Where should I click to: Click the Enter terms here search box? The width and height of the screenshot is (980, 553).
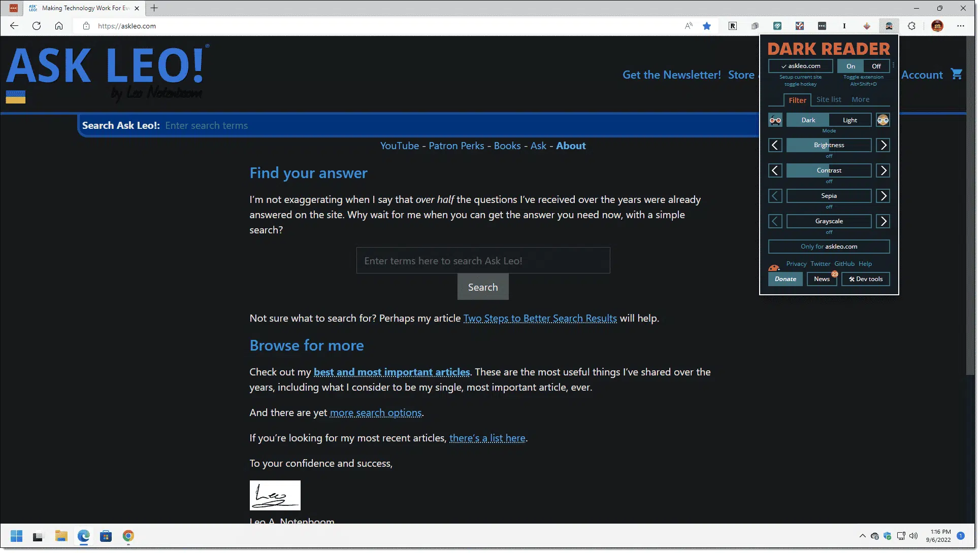tap(484, 261)
